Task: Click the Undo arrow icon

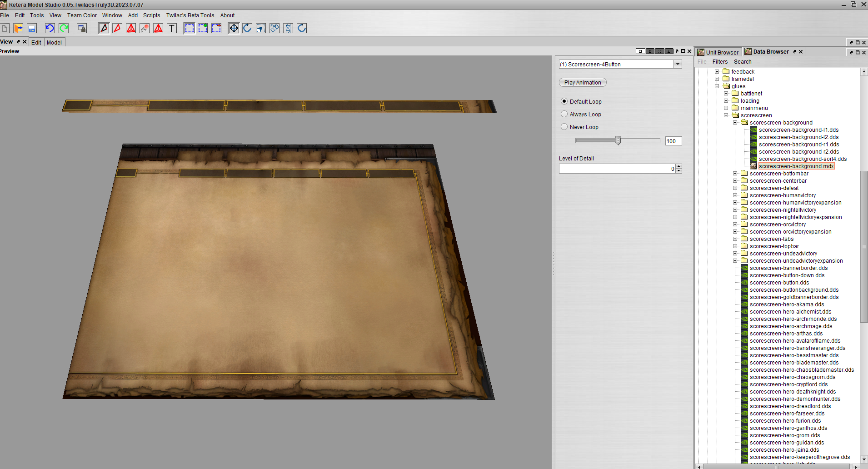Action: pyautogui.click(x=50, y=28)
